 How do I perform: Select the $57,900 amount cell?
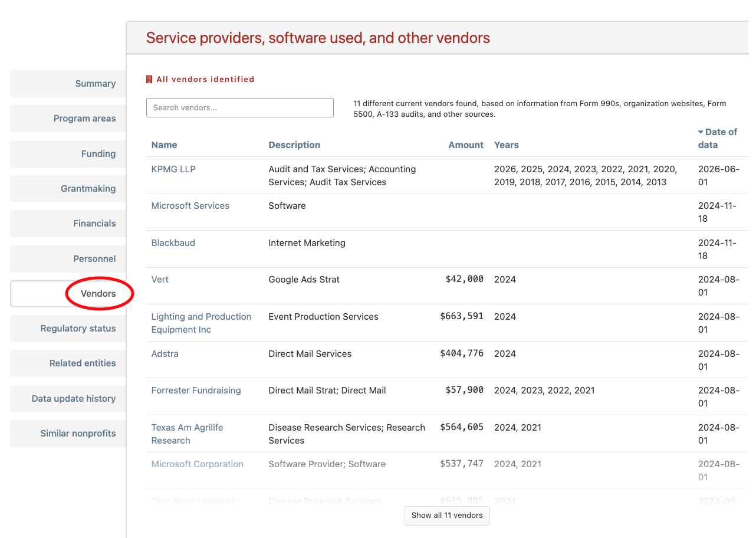465,391
